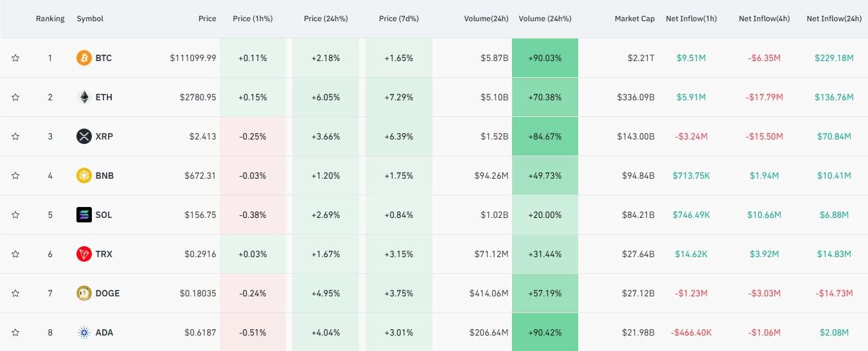Sort by the Price (24h%) column header
The width and height of the screenshot is (868, 351).
(x=326, y=19)
